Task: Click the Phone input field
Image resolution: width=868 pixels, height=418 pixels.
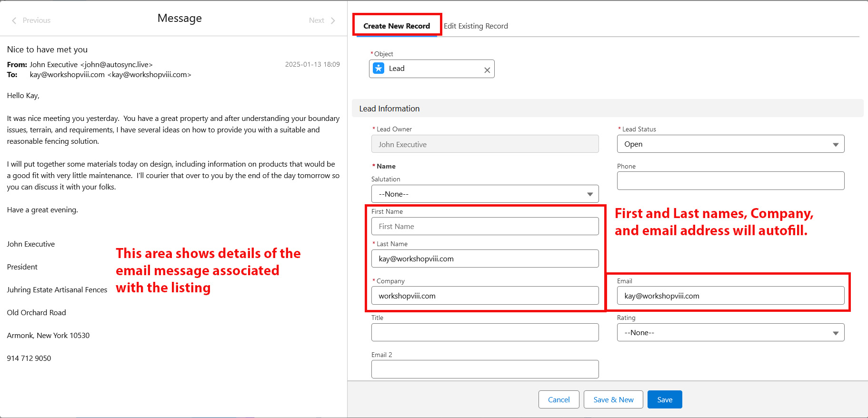Action: pyautogui.click(x=730, y=181)
